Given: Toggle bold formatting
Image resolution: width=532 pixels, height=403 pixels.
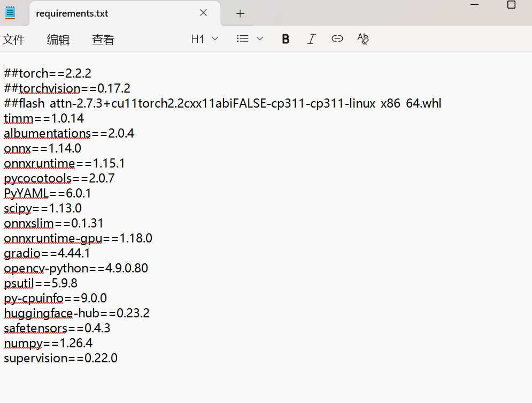Looking at the screenshot, I should tap(286, 39).
